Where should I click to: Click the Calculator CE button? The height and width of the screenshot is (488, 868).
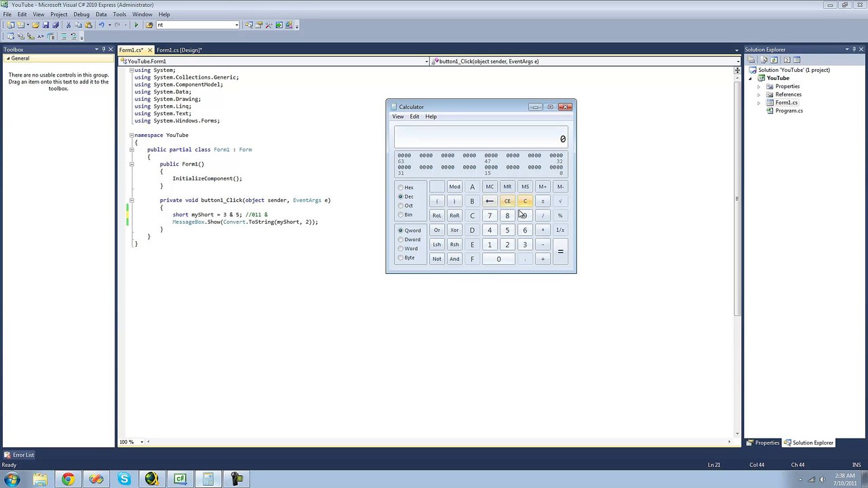tap(507, 201)
